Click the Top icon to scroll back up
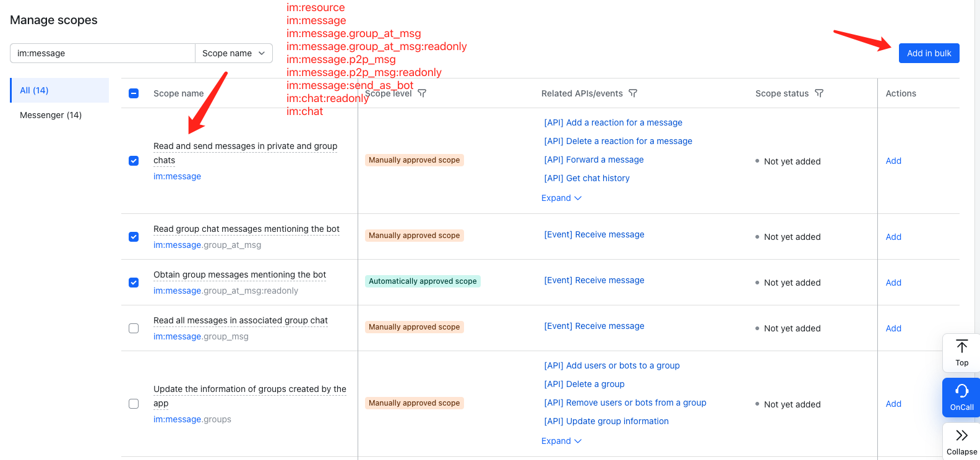Viewport: 980px width, 460px height. [x=961, y=351]
